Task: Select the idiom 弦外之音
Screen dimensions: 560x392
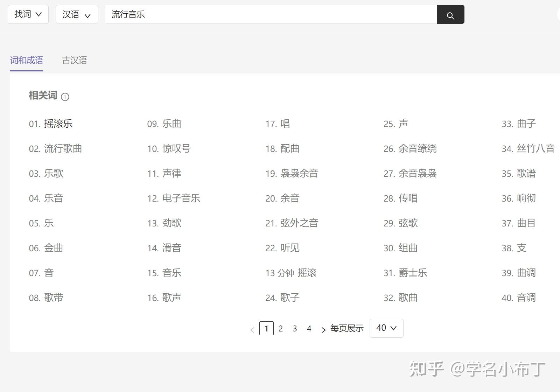Action: (299, 223)
